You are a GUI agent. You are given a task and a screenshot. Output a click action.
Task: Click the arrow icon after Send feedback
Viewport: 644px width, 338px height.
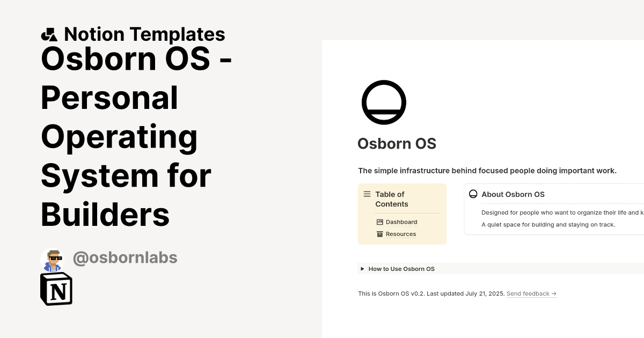pos(553,293)
